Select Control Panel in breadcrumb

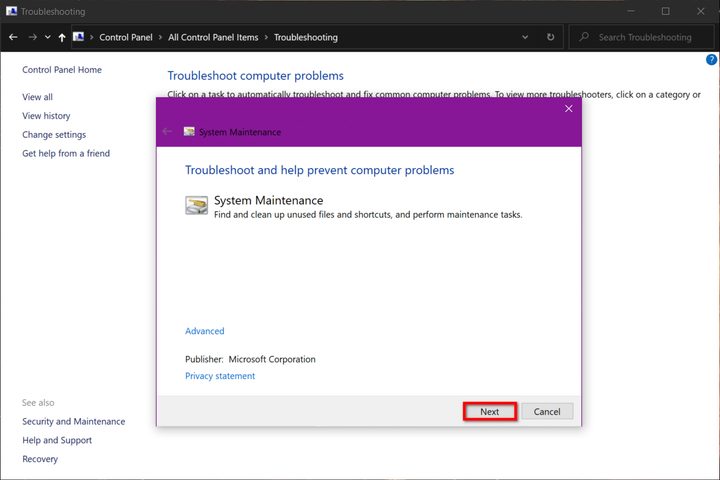[x=126, y=37]
